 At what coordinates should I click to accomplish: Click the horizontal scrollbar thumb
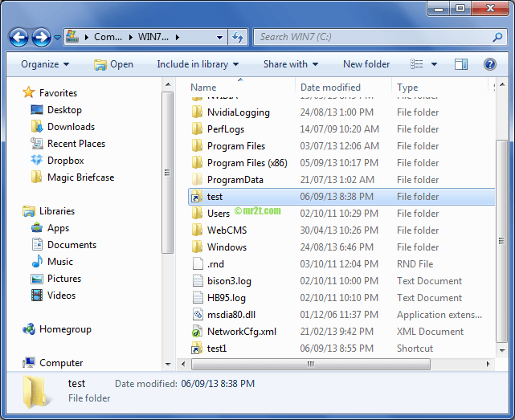pos(310,364)
